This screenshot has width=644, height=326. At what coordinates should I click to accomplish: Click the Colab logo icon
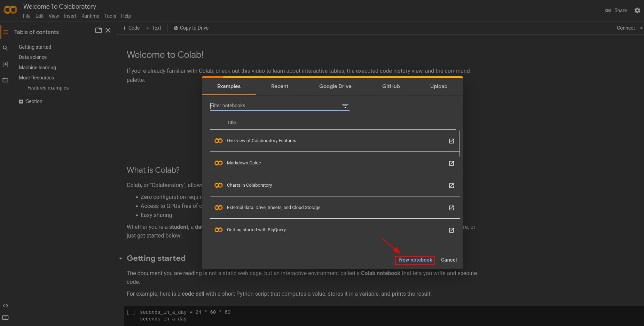point(10,10)
